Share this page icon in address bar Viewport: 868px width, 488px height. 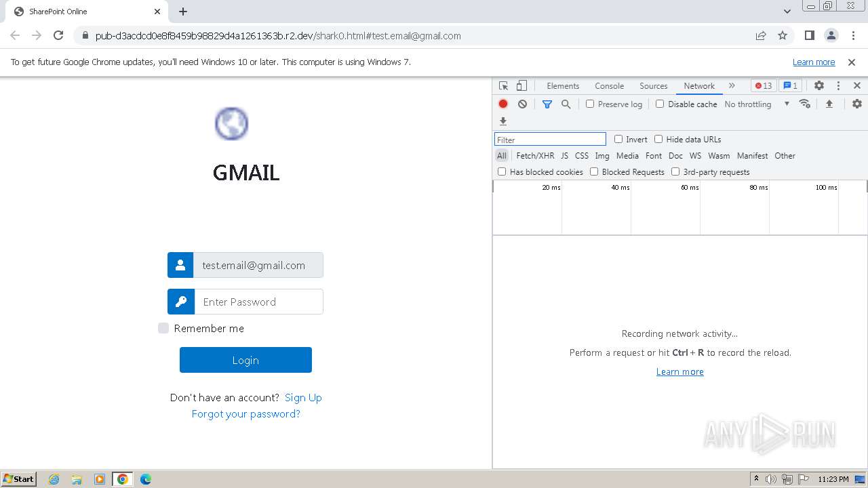[x=761, y=36]
